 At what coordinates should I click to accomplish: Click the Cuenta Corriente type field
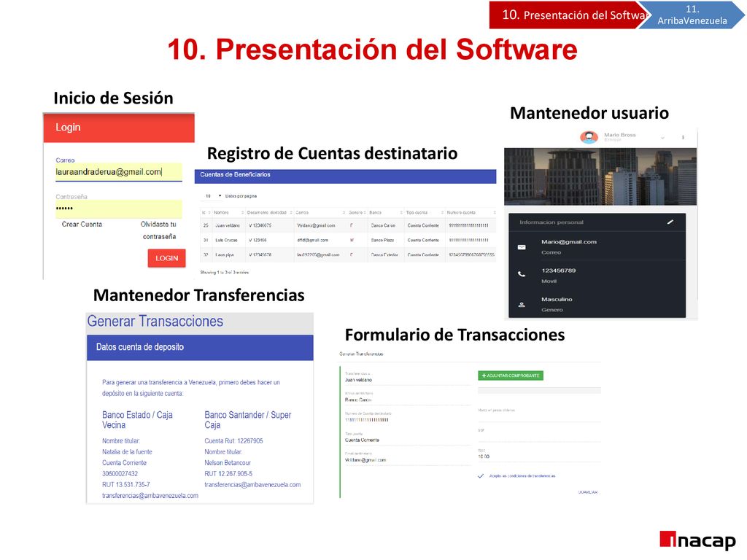[x=407, y=437]
